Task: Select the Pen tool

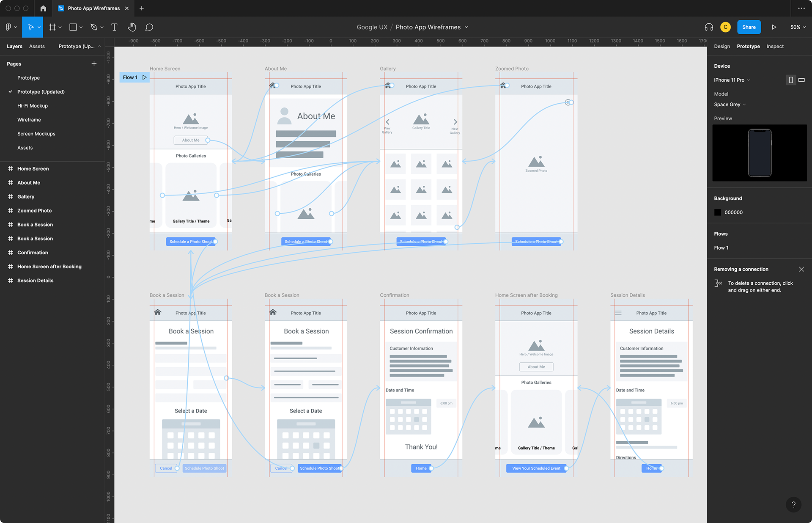Action: tap(94, 27)
